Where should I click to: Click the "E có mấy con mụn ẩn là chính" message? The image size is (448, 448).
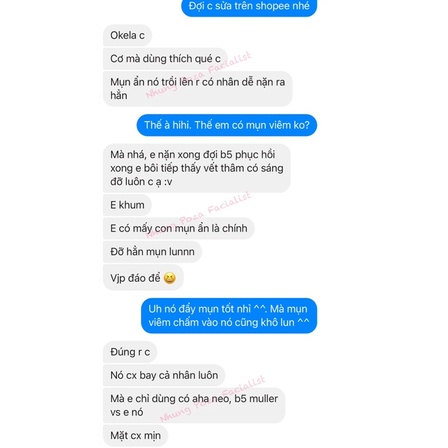pyautogui.click(x=179, y=228)
